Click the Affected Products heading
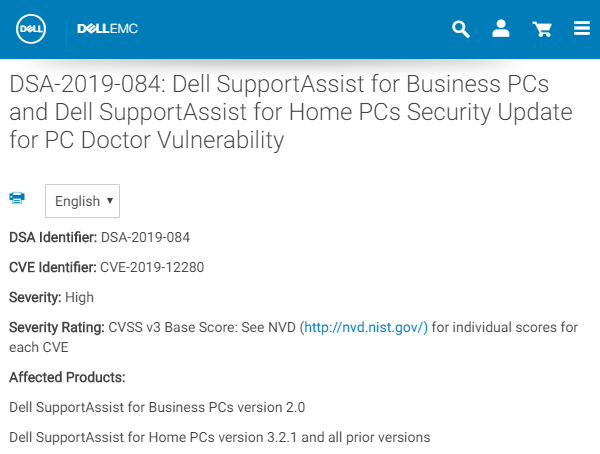Screen dimensions: 600x454 click(x=67, y=377)
